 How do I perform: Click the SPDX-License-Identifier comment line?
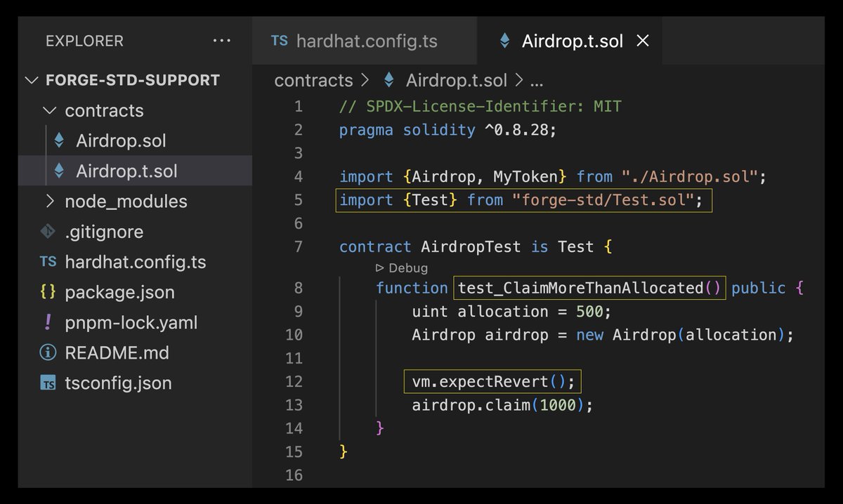coord(481,107)
